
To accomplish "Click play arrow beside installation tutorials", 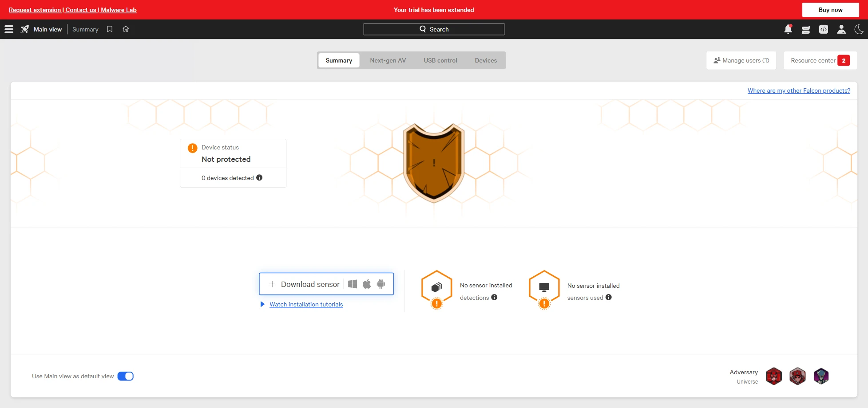I will [x=262, y=304].
